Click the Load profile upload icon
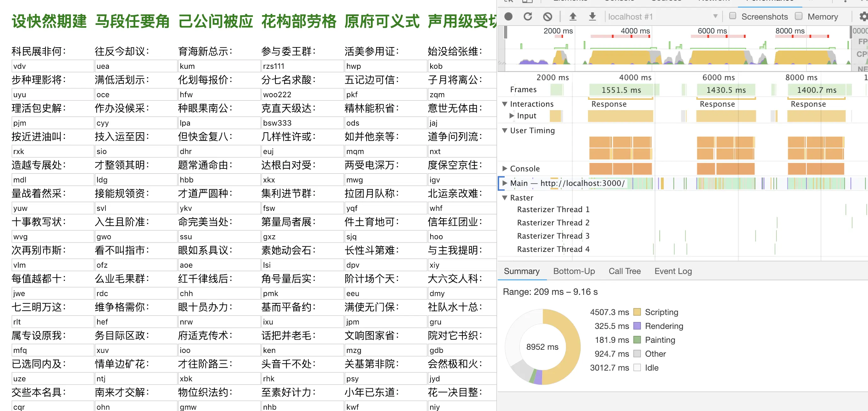 (x=573, y=16)
